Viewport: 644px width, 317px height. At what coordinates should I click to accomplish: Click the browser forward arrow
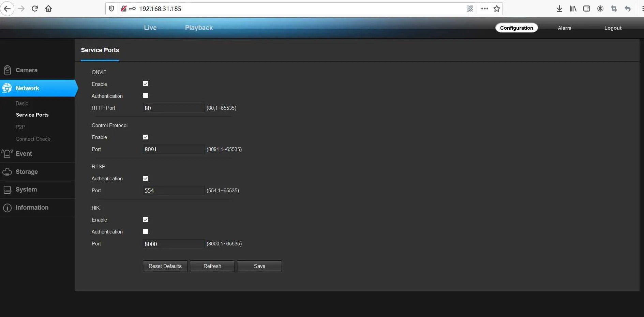(21, 9)
